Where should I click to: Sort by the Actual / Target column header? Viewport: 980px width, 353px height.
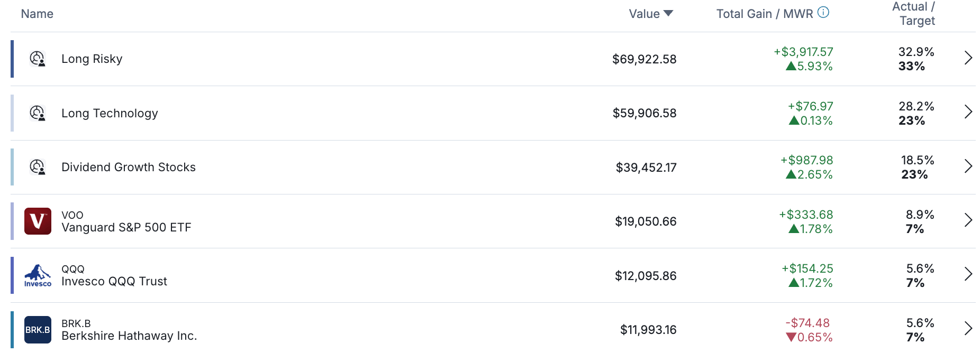coord(913,14)
